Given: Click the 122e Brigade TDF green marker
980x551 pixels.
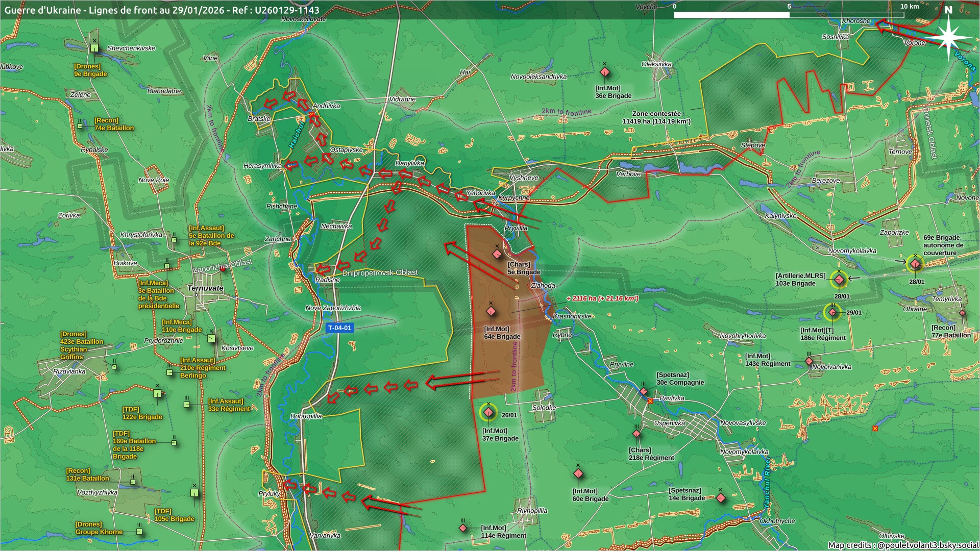Looking at the screenshot, I should click(x=157, y=393).
